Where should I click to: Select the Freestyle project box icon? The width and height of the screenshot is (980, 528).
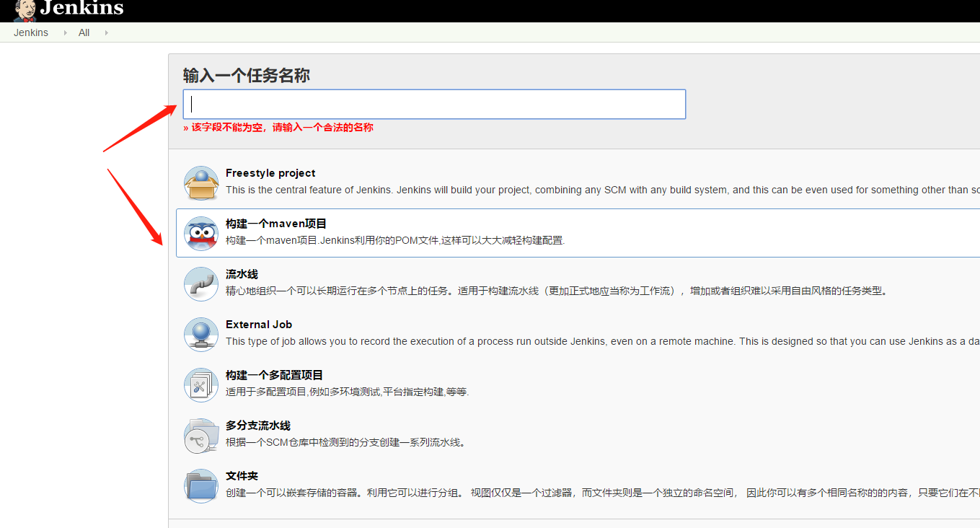(x=201, y=183)
